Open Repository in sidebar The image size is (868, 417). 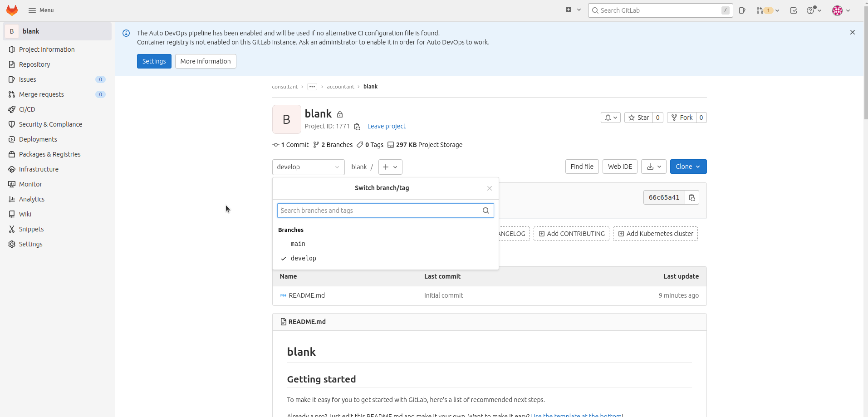click(57, 64)
